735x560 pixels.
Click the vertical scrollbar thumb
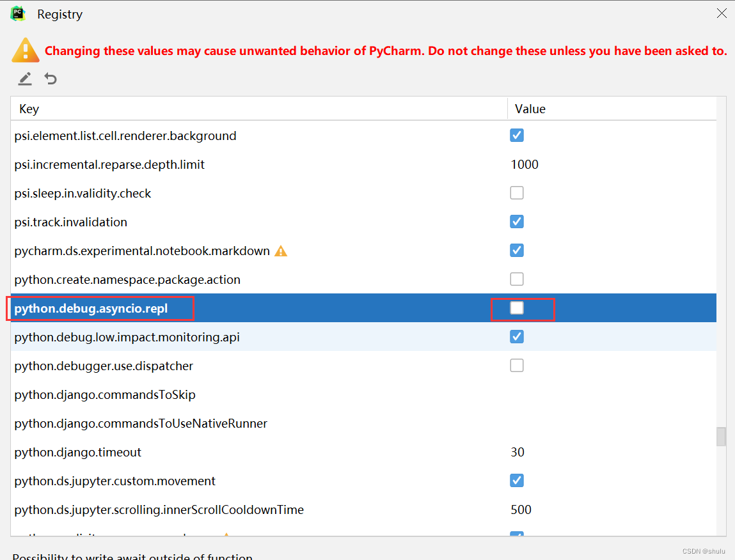click(x=721, y=436)
